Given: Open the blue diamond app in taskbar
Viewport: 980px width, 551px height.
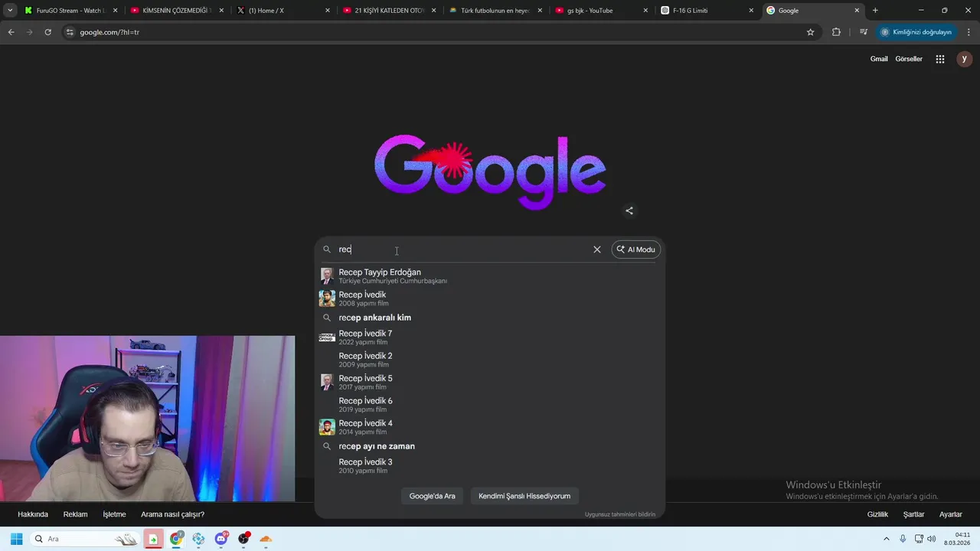Looking at the screenshot, I should [198, 539].
